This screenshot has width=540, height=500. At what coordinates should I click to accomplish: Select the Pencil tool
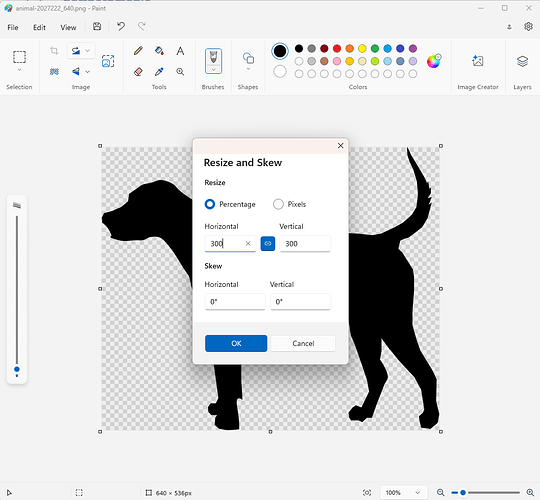point(138,51)
